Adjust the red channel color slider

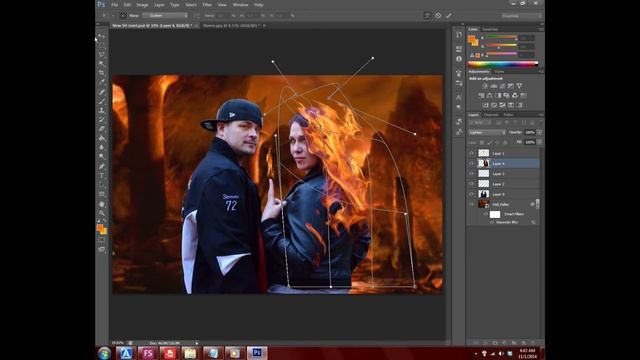click(x=501, y=38)
